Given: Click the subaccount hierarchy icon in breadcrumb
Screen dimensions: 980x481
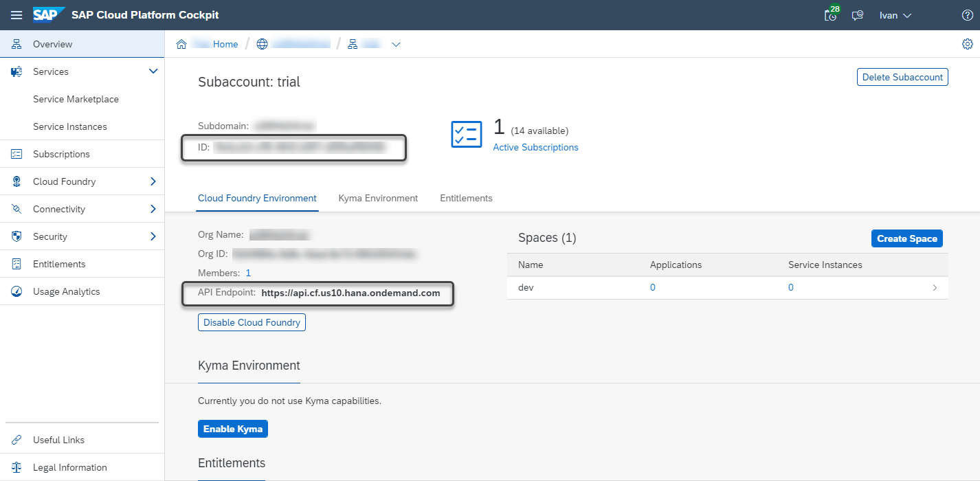Looking at the screenshot, I should [353, 44].
